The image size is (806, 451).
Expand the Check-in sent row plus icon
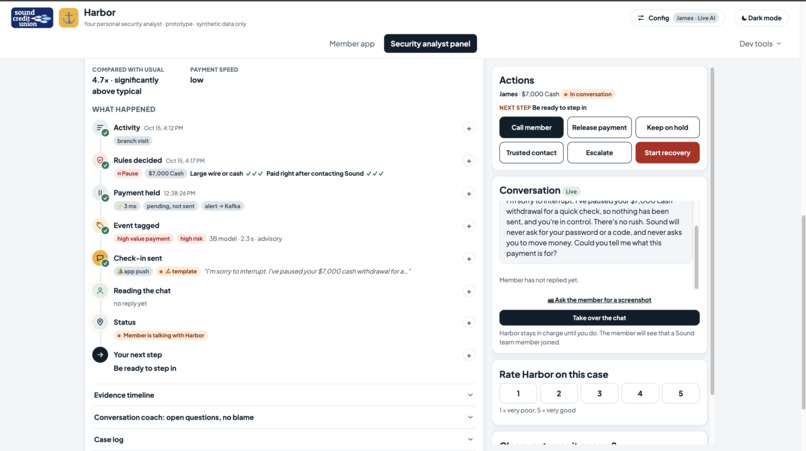468,259
